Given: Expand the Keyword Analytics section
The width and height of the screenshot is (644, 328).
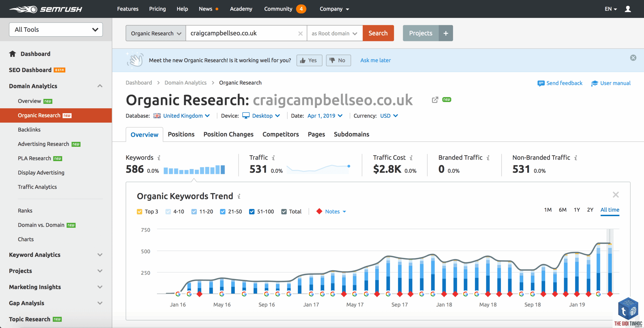Looking at the screenshot, I should [100, 255].
